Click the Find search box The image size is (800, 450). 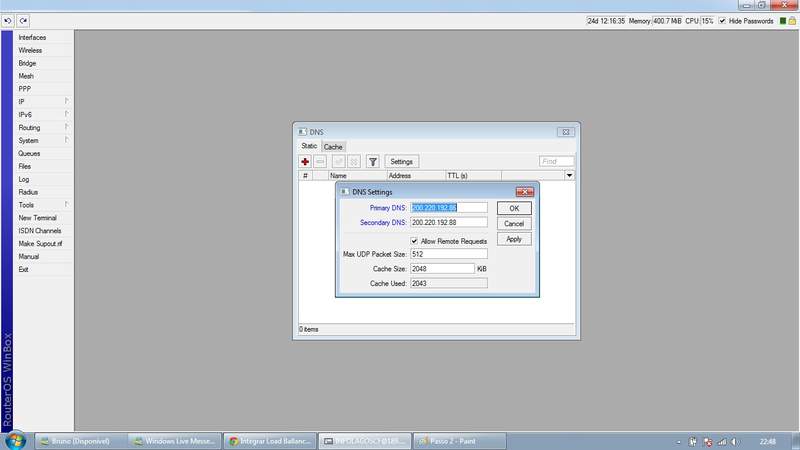click(556, 161)
